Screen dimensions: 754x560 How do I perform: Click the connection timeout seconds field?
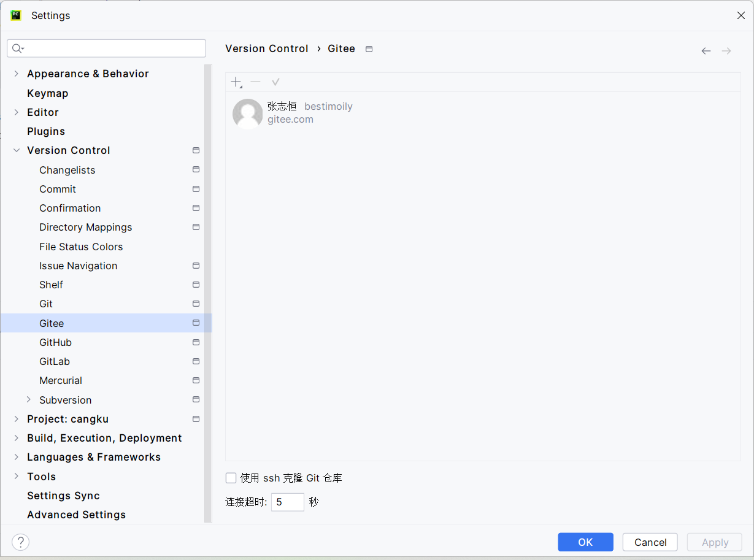(288, 502)
